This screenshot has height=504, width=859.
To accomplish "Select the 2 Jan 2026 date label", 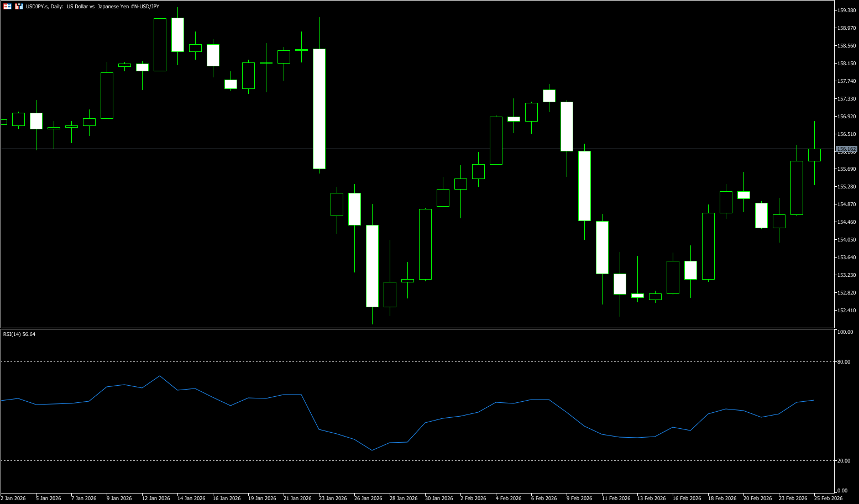I will coord(13,498).
